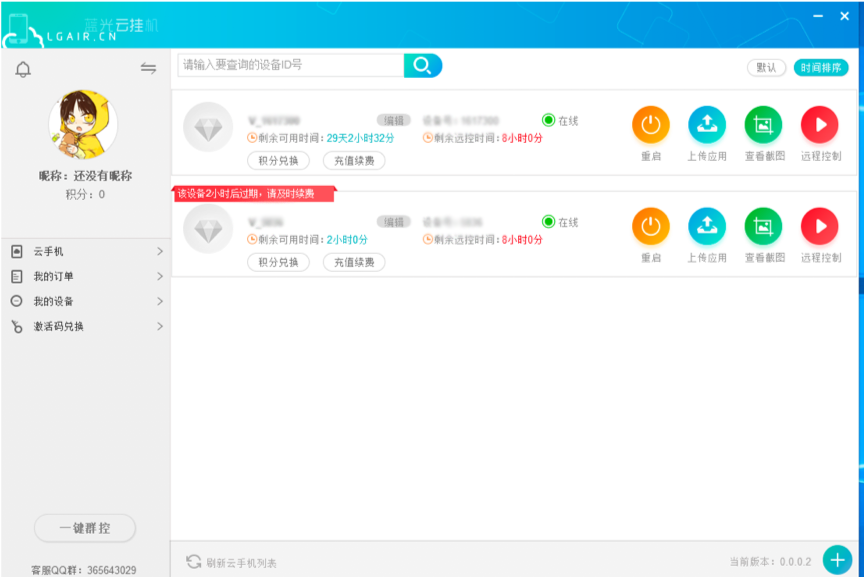The height and width of the screenshot is (577, 864).
Task: Open 我的设备 in the sidebar
Action: click(x=85, y=302)
